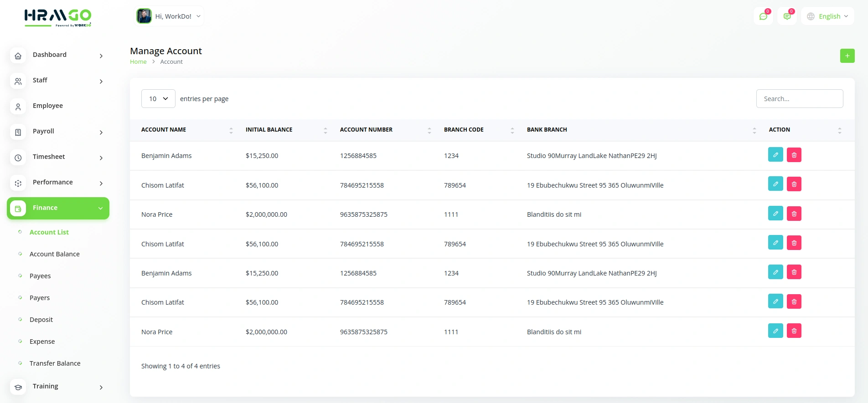
Task: Delete the first Benjamin Adams account row
Action: tap(794, 155)
